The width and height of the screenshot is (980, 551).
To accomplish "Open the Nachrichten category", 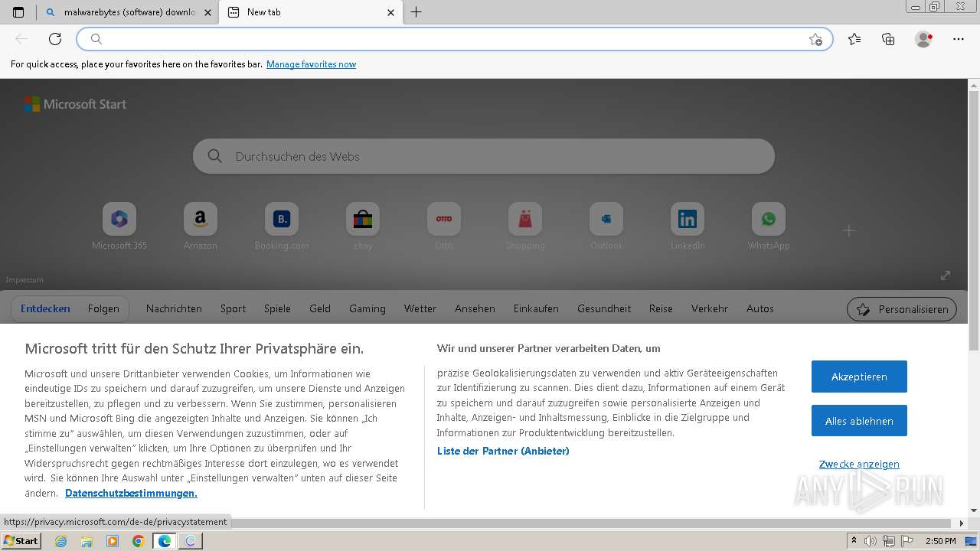I will (x=174, y=308).
